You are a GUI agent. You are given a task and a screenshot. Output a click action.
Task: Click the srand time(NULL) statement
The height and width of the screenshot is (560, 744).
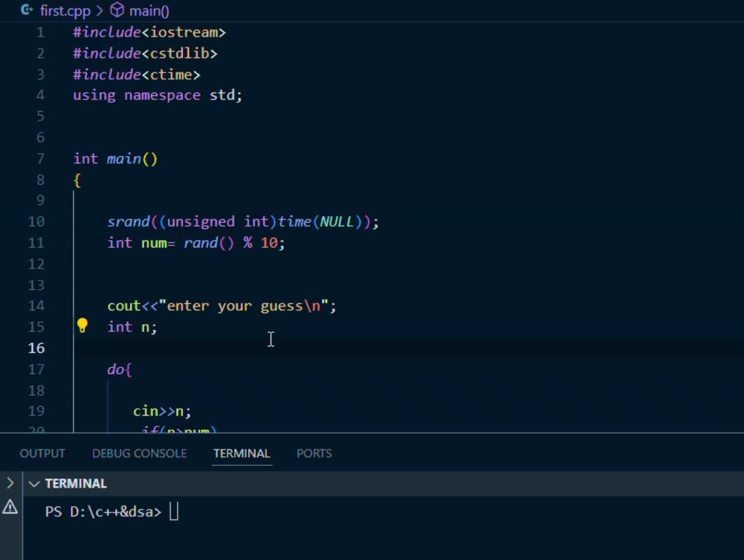tap(243, 222)
